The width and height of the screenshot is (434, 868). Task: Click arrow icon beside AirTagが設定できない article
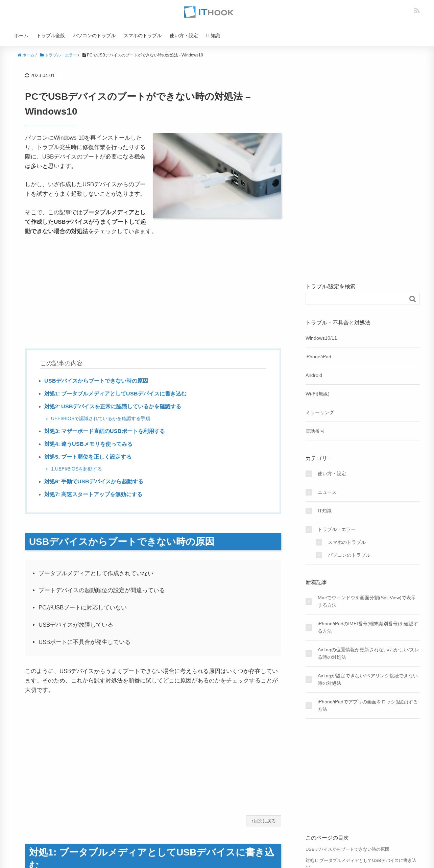(309, 680)
